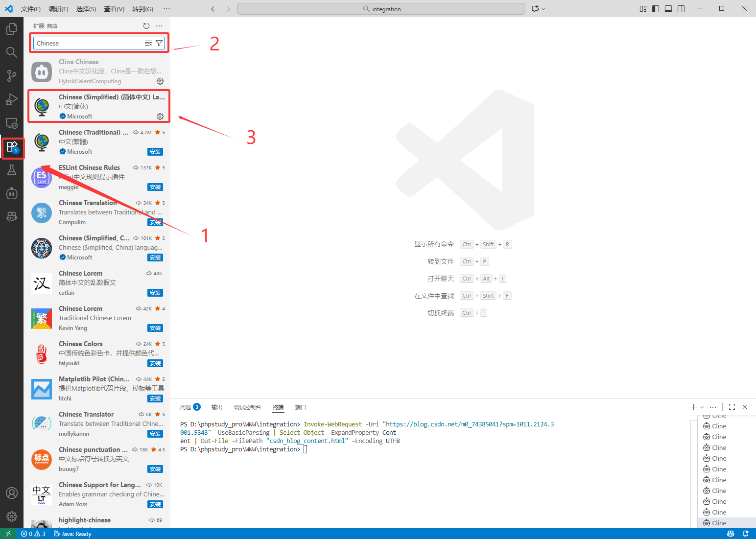This screenshot has height=539, width=756.
Task: Open the Remote Explorer view
Action: 12,123
